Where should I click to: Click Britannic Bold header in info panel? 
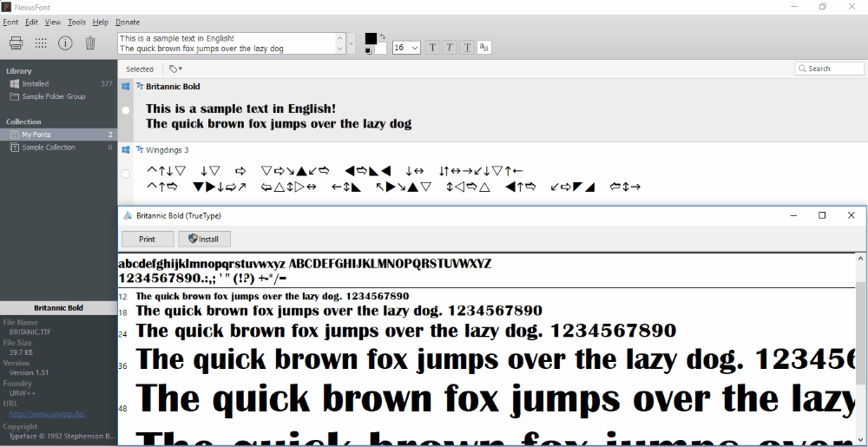pyautogui.click(x=59, y=308)
